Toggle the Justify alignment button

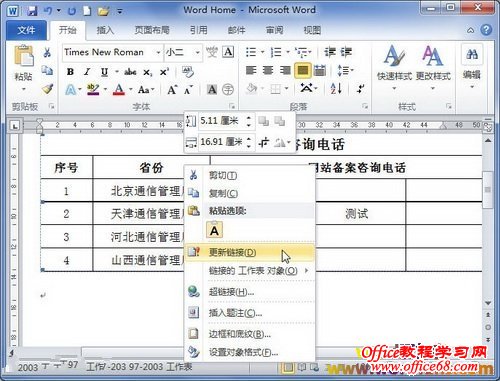pyautogui.click(x=303, y=70)
